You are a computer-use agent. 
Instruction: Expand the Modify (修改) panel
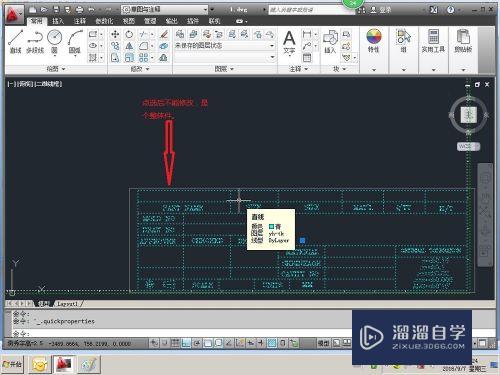140,69
